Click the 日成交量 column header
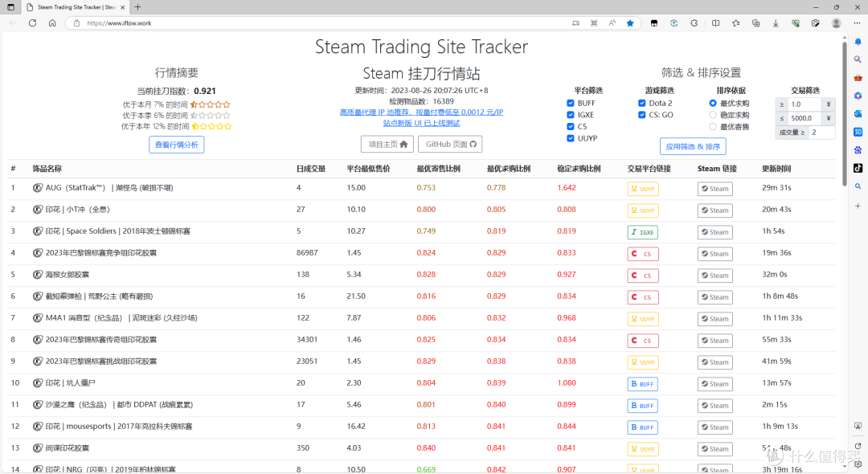 [x=311, y=169]
